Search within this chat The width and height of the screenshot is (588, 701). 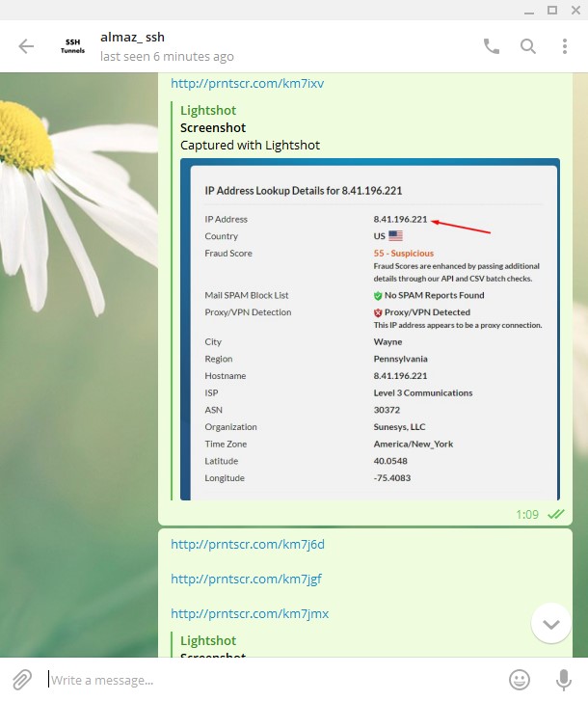(x=527, y=46)
